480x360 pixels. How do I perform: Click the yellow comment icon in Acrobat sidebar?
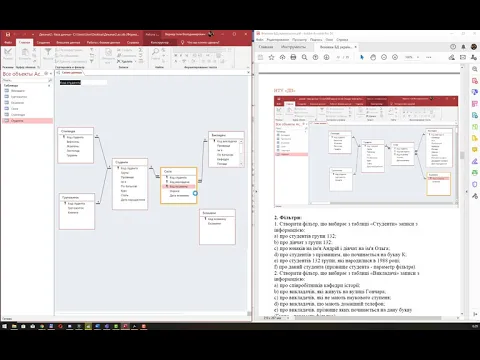(475, 150)
